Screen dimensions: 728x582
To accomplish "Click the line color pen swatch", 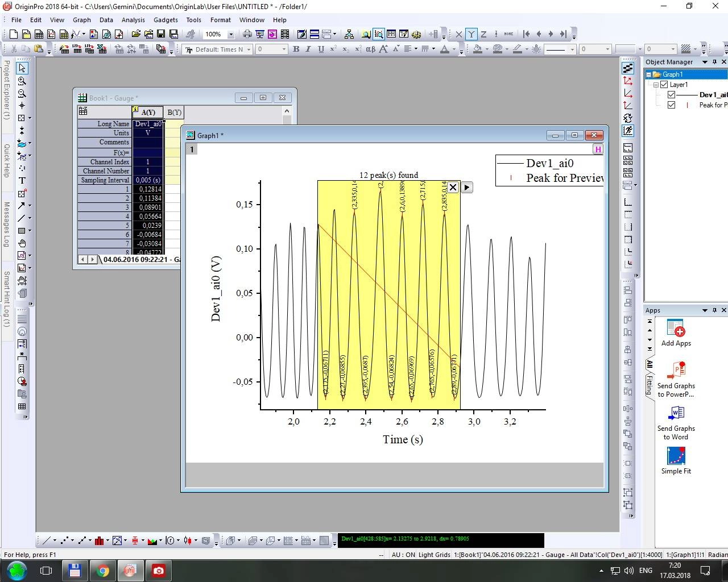I will pos(517,49).
